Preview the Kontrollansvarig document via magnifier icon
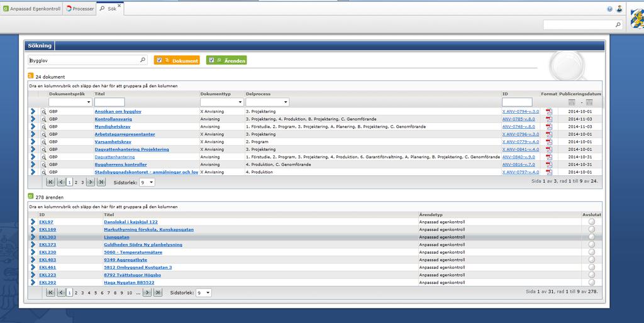Image resolution: width=644 pixels, height=323 pixels. [x=43, y=119]
